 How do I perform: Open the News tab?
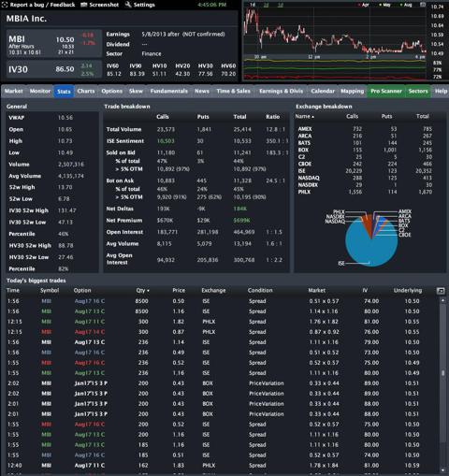tap(202, 91)
